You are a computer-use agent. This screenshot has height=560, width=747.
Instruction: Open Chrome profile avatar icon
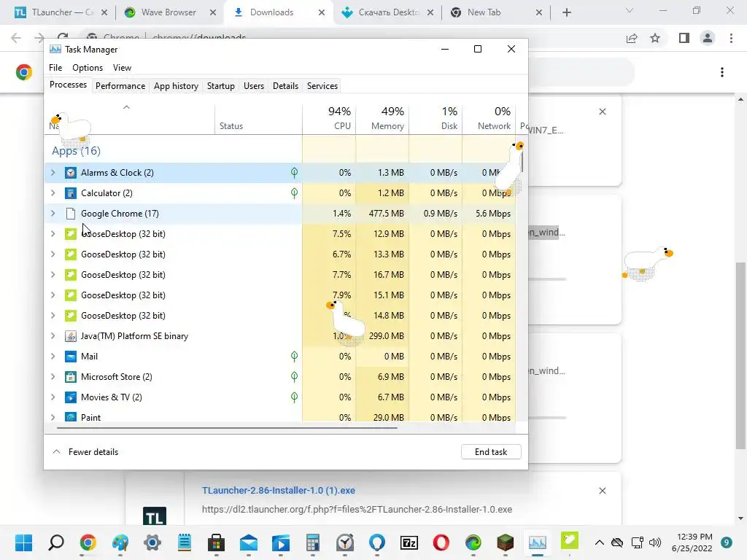coord(708,38)
